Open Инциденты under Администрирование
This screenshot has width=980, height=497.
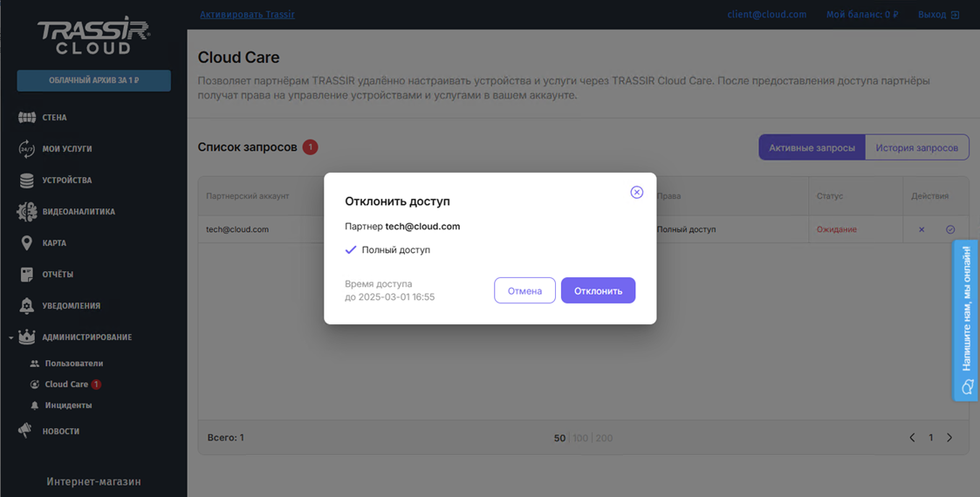(x=68, y=405)
